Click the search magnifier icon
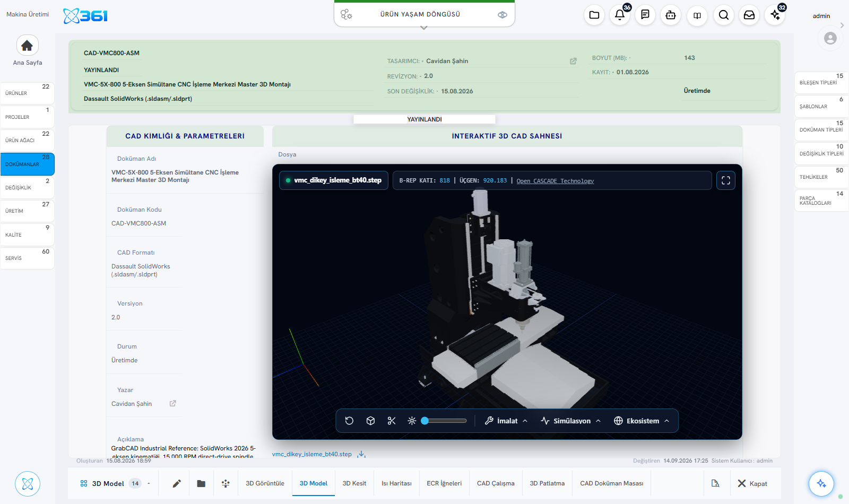Screen dimensions: 849x504 [x=724, y=15]
